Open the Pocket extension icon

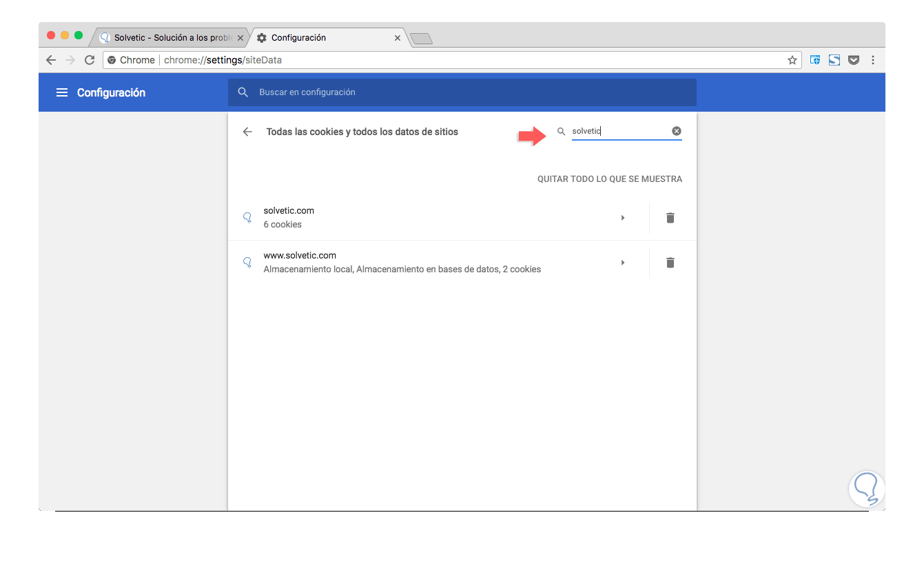pyautogui.click(x=854, y=60)
